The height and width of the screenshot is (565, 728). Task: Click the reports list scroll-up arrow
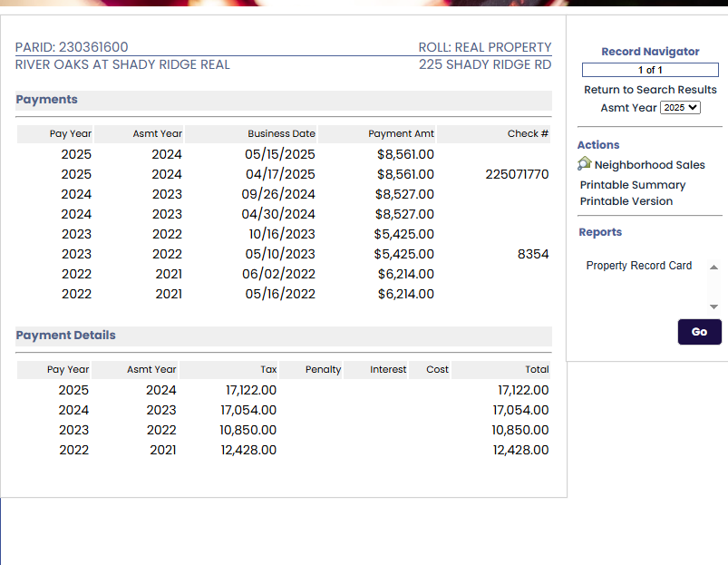(x=713, y=268)
